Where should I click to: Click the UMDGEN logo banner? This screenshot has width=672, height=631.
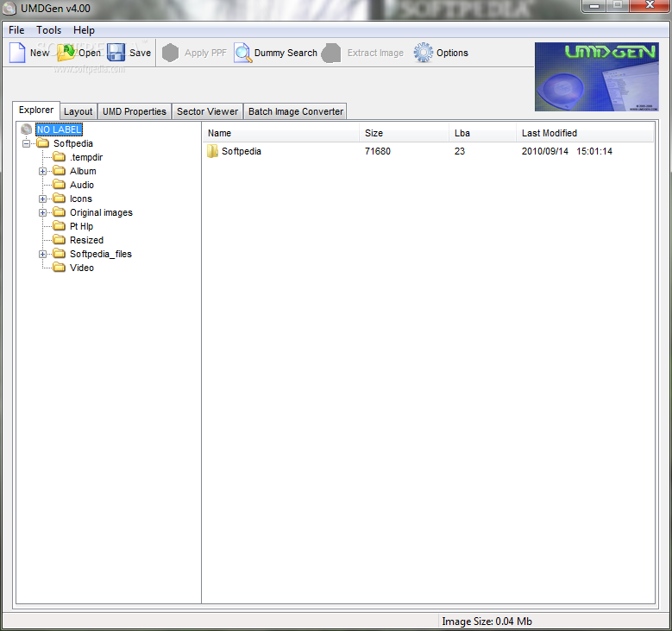[x=597, y=77]
